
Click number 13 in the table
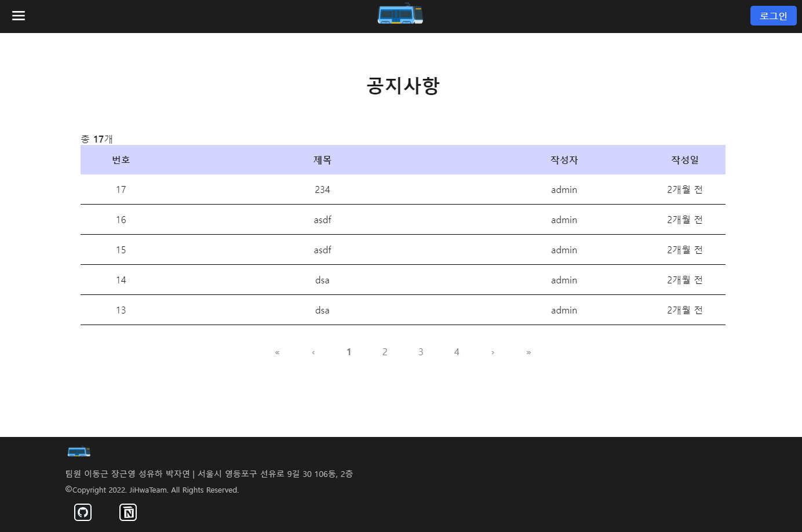(121, 310)
